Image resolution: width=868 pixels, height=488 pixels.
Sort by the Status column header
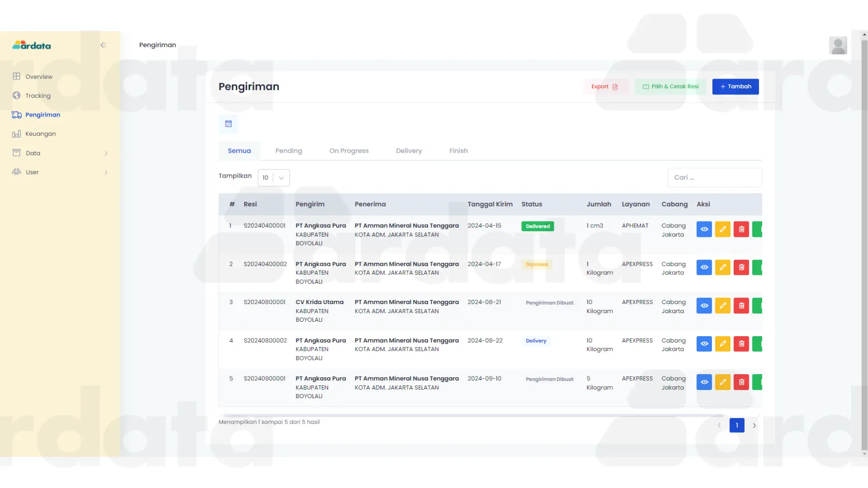coord(532,204)
